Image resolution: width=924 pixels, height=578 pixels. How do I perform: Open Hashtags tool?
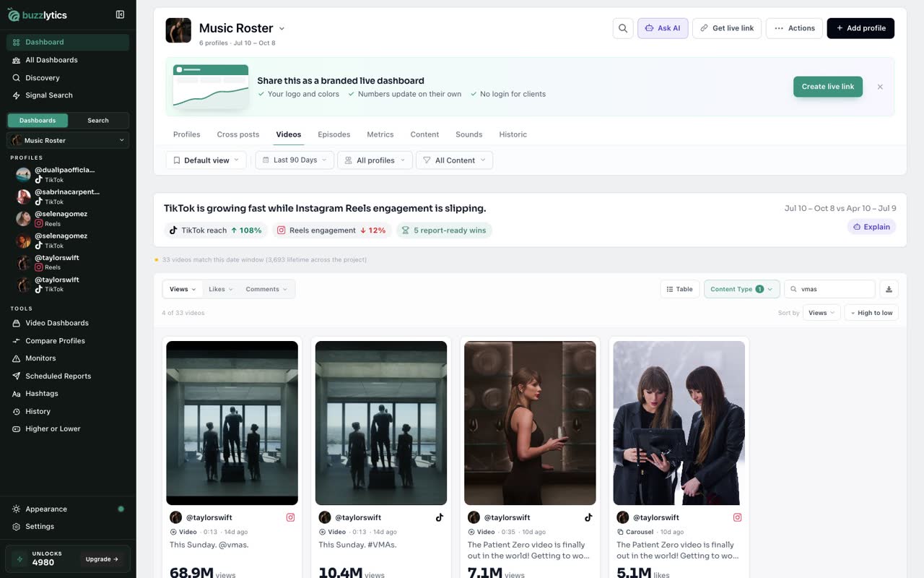[68, 394]
